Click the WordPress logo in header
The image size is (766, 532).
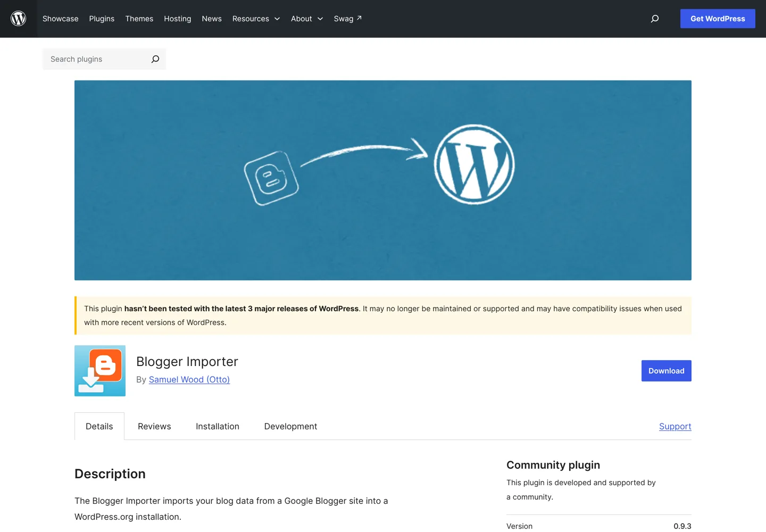19,19
